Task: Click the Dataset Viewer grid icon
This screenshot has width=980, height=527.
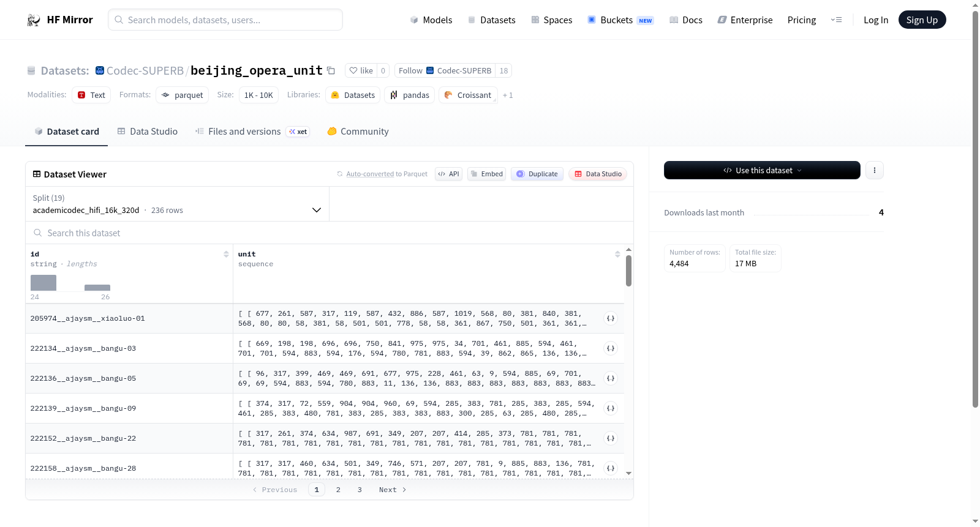Action: (x=37, y=174)
